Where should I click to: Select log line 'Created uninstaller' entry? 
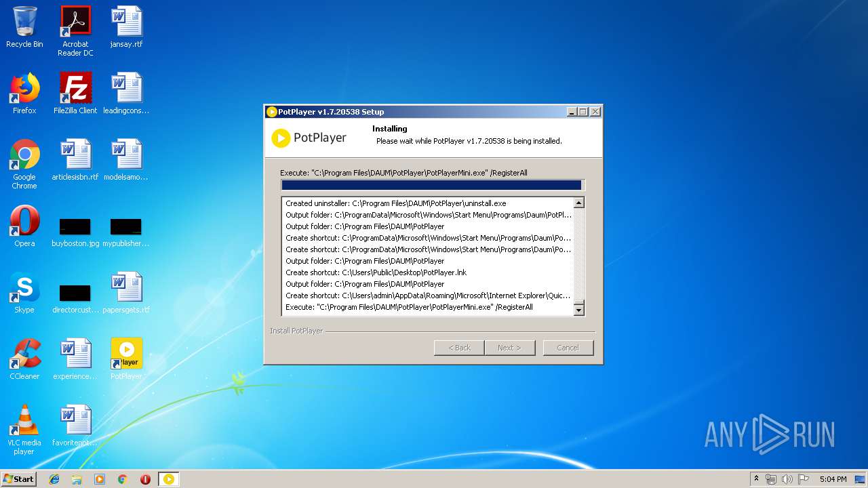pyautogui.click(x=396, y=203)
